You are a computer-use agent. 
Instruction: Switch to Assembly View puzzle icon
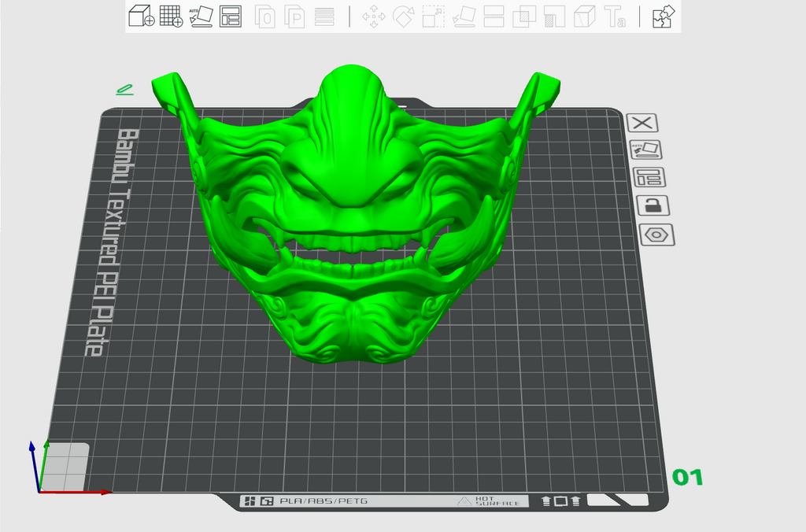[x=663, y=17]
